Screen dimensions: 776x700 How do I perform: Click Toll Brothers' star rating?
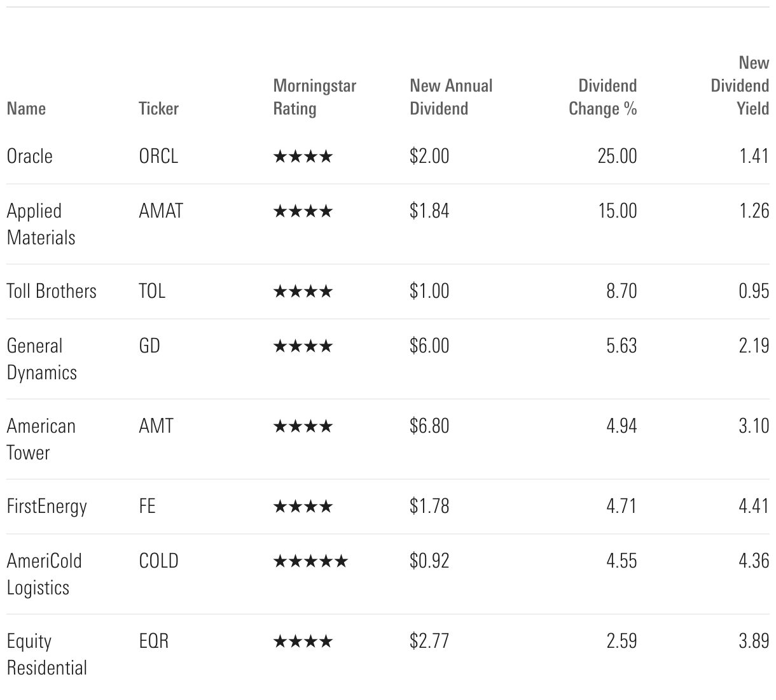[303, 291]
